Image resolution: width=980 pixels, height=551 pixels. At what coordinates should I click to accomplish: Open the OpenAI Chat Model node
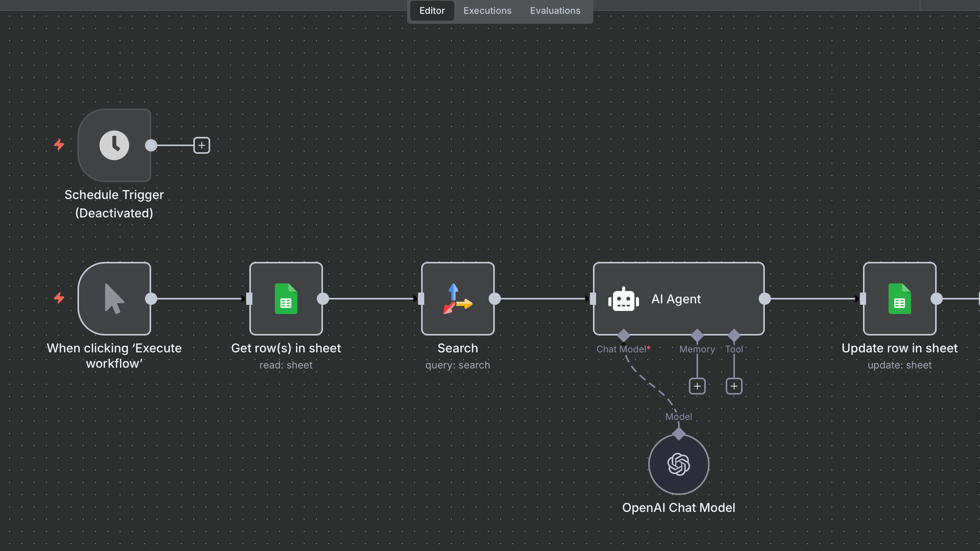tap(679, 464)
